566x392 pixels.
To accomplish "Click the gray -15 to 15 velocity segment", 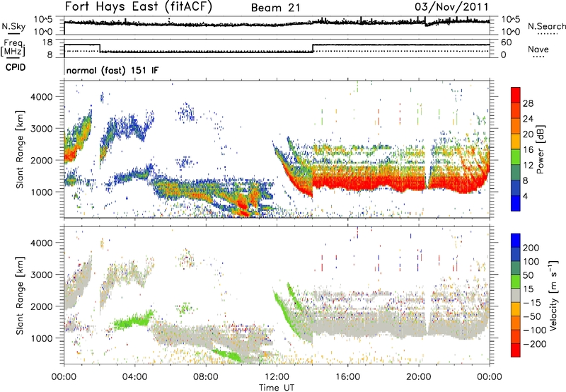I will coord(516,295).
